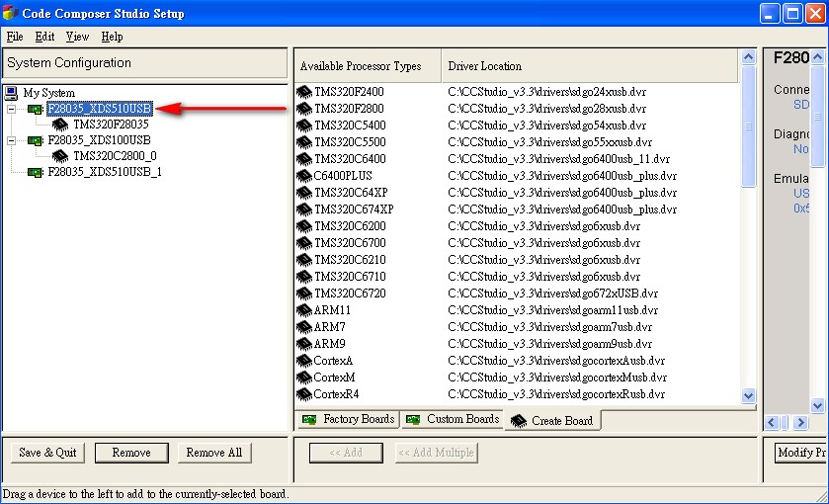The width and height of the screenshot is (829, 504).
Task: Open the Edit menu
Action: click(44, 37)
